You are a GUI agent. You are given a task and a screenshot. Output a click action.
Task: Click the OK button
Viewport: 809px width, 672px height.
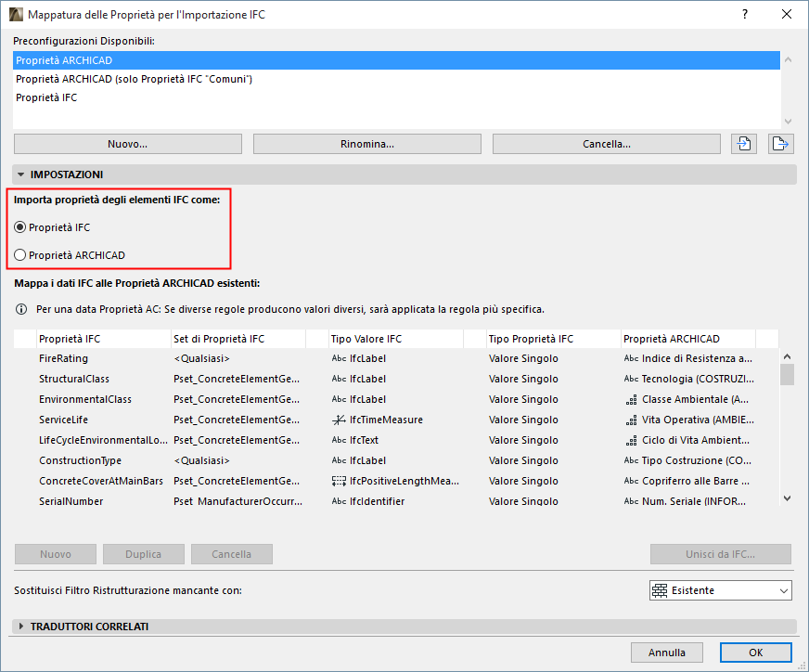[x=755, y=653]
